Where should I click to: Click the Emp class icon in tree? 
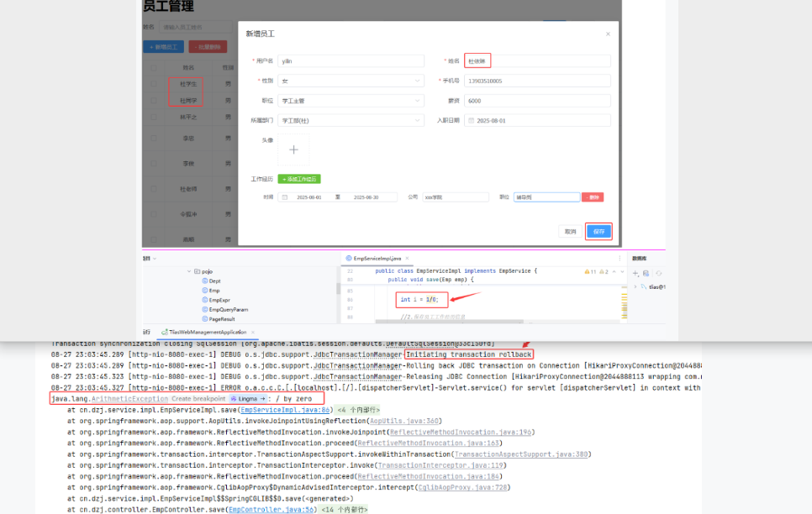coord(204,291)
